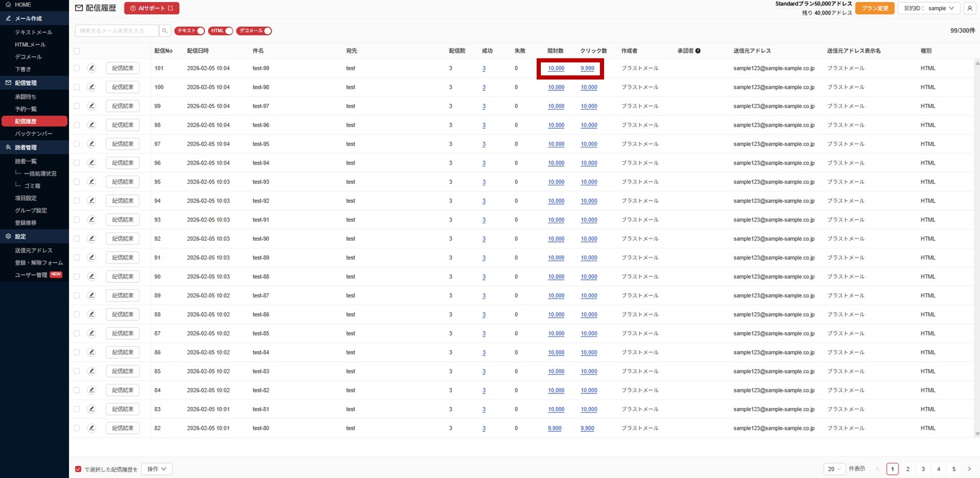This screenshot has height=478, width=980.
Task: Click the HOME icon in sidebar
Action: coord(8,5)
